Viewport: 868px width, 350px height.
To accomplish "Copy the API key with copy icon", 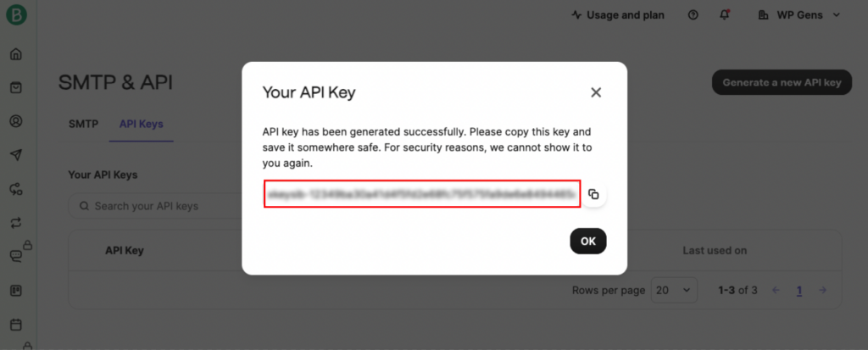I will [x=593, y=194].
